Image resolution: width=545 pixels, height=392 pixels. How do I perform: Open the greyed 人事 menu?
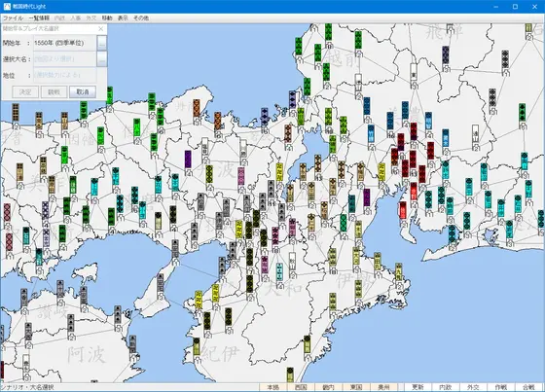[76, 18]
